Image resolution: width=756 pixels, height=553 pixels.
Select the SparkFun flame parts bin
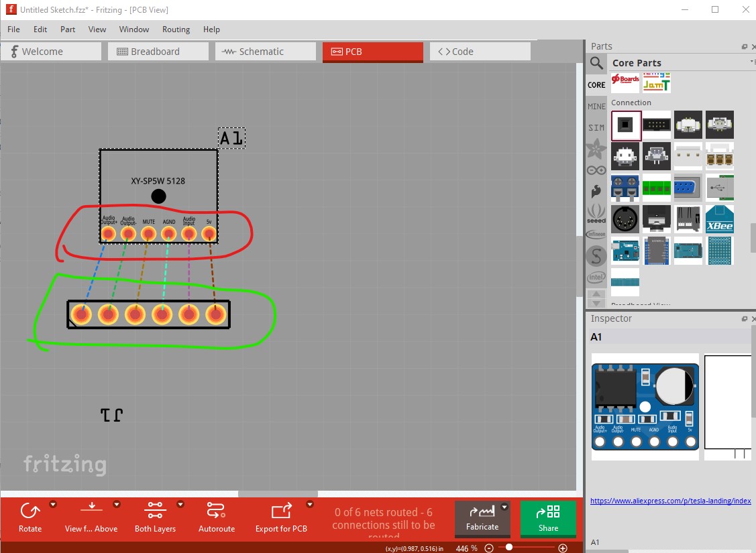596,191
